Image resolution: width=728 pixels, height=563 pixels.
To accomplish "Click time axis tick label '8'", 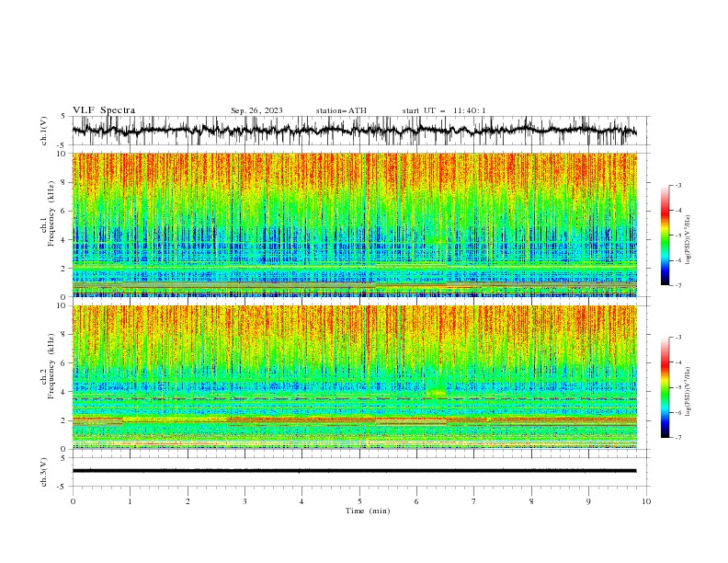I will [531, 501].
